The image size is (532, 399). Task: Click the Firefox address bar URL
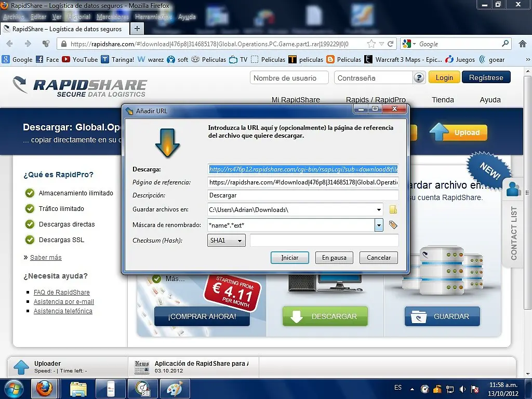(209, 44)
